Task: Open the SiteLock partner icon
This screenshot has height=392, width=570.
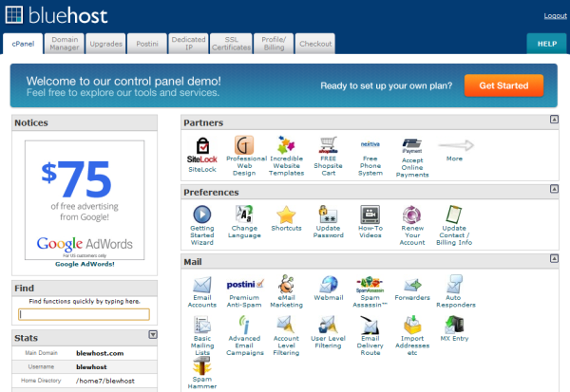Action: click(202, 155)
